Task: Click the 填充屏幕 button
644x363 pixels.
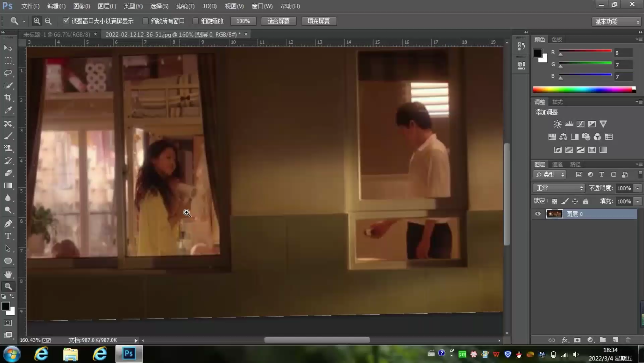Action: 318,21
